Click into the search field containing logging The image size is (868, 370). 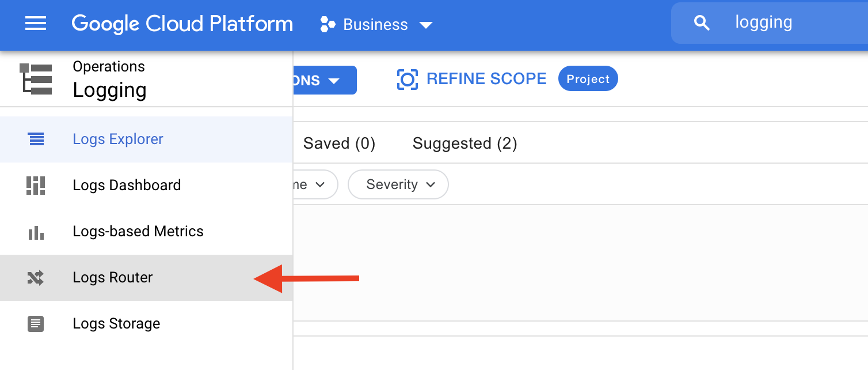pyautogui.click(x=794, y=23)
